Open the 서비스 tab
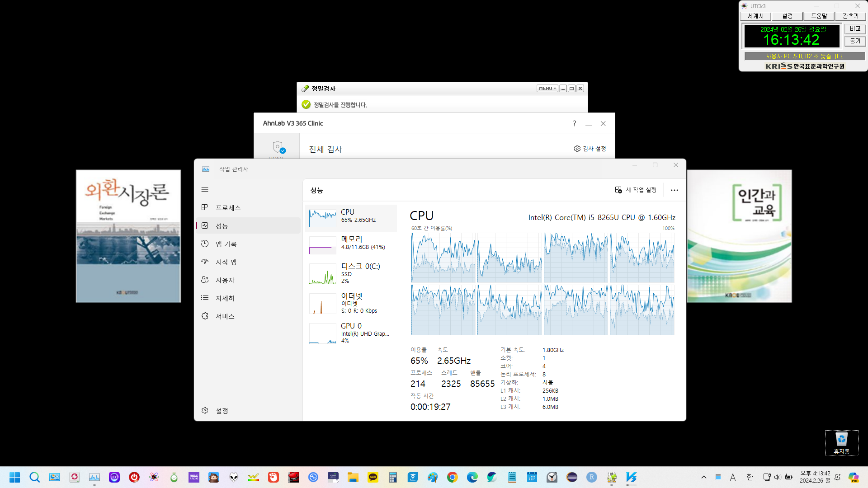 point(248,316)
